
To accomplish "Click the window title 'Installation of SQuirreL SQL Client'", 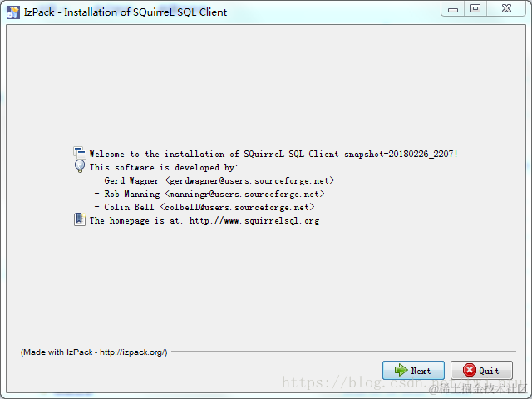I will point(145,12).
